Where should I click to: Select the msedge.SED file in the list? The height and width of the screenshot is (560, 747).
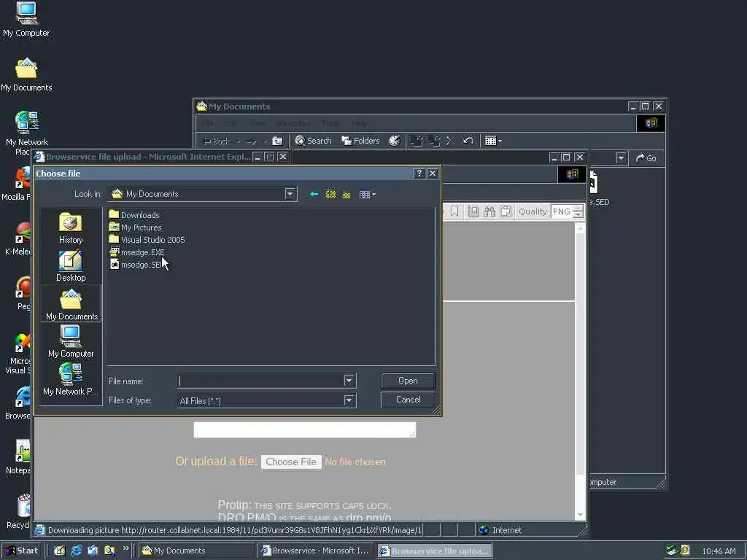136,264
